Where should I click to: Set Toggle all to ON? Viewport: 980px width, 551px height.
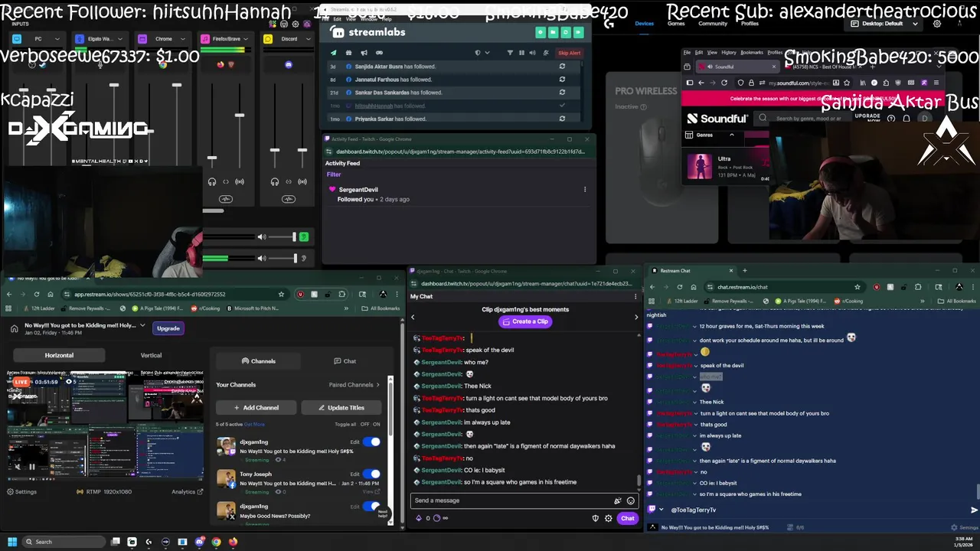[376, 424]
